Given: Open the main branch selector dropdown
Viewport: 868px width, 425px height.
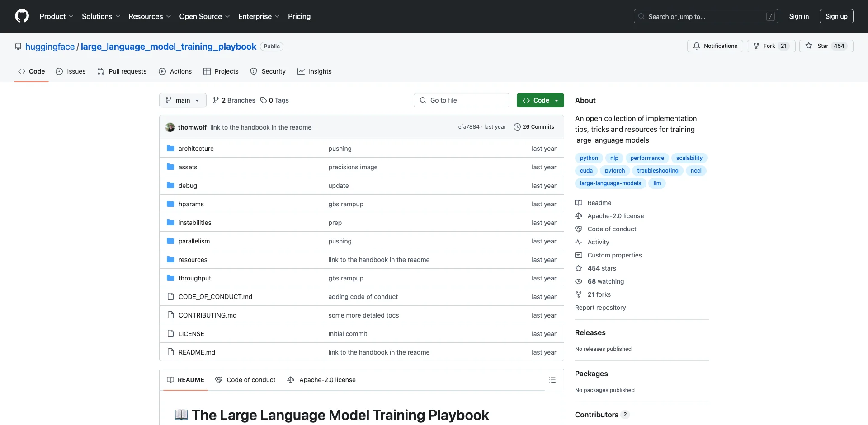Looking at the screenshot, I should 183,100.
